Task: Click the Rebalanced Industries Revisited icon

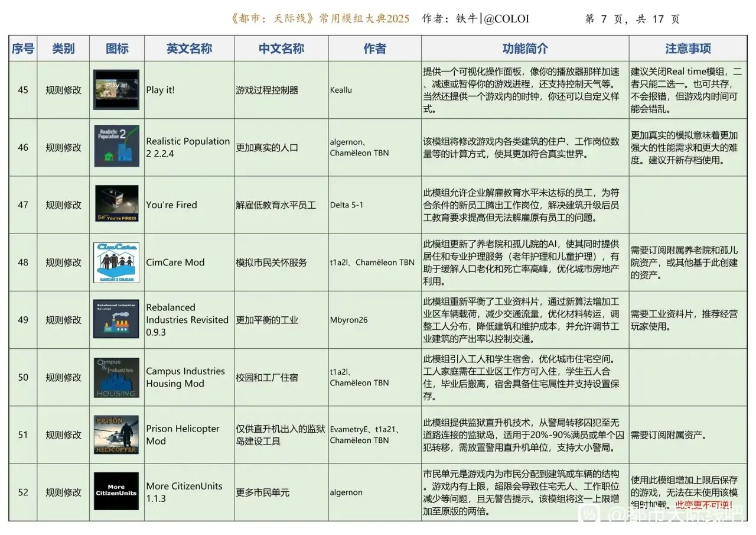Action: [116, 319]
